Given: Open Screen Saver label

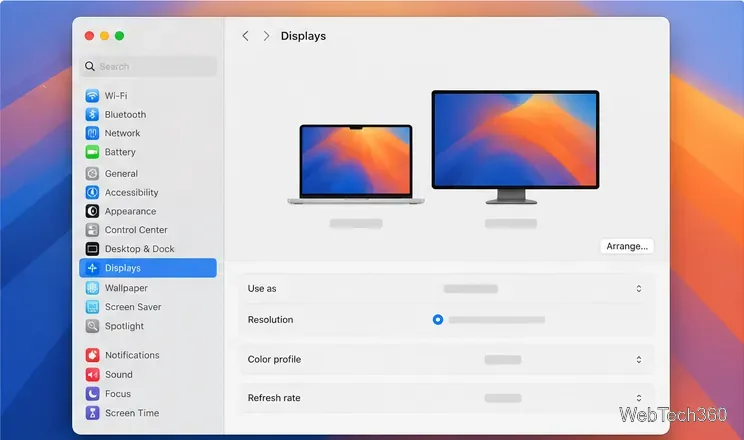Looking at the screenshot, I should (133, 307).
